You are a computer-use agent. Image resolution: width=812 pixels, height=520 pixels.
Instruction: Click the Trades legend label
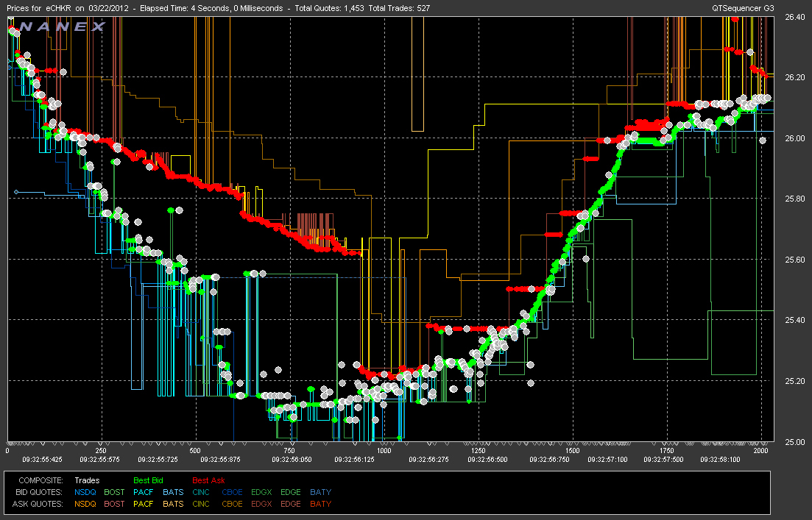tap(87, 480)
